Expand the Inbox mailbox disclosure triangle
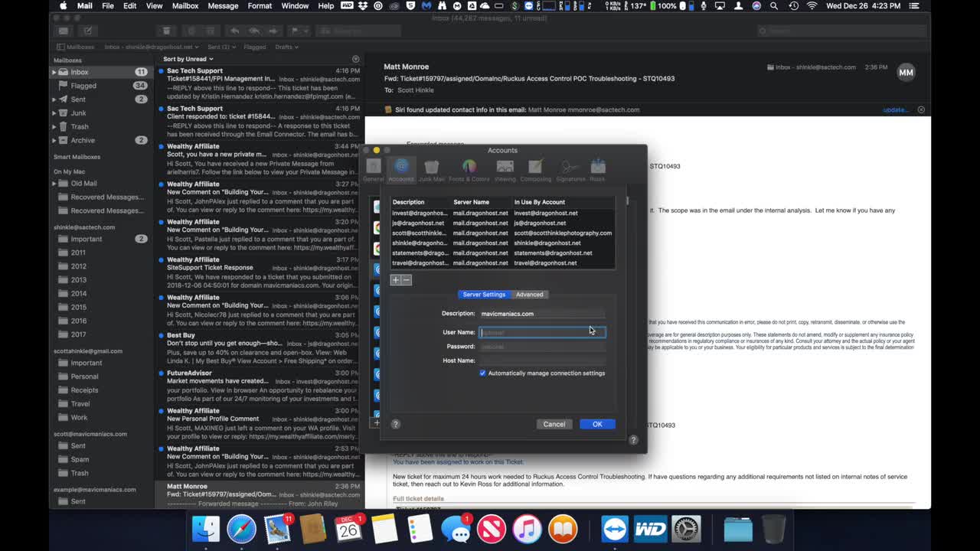 click(x=54, y=72)
